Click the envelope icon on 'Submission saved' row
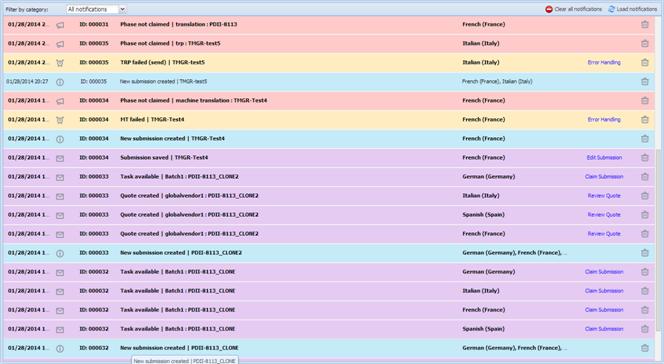Viewport: 664px width, 364px height. (x=60, y=158)
